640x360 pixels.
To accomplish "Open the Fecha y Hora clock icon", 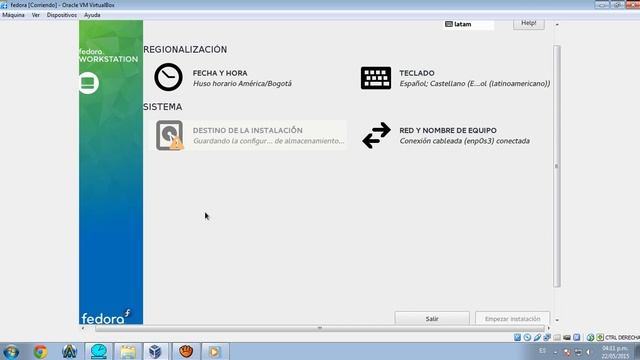I will pyautogui.click(x=168, y=77).
